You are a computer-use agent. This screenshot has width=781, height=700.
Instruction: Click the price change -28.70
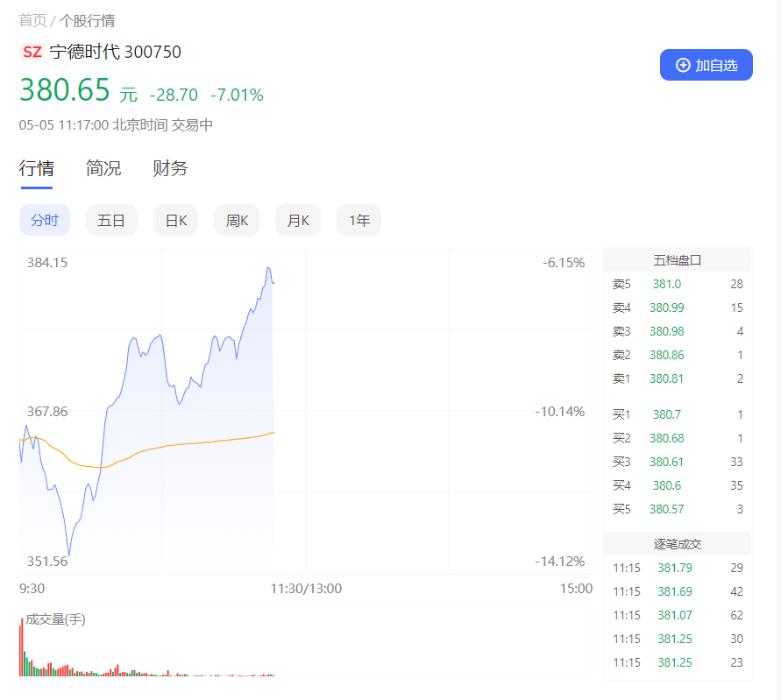[x=174, y=95]
